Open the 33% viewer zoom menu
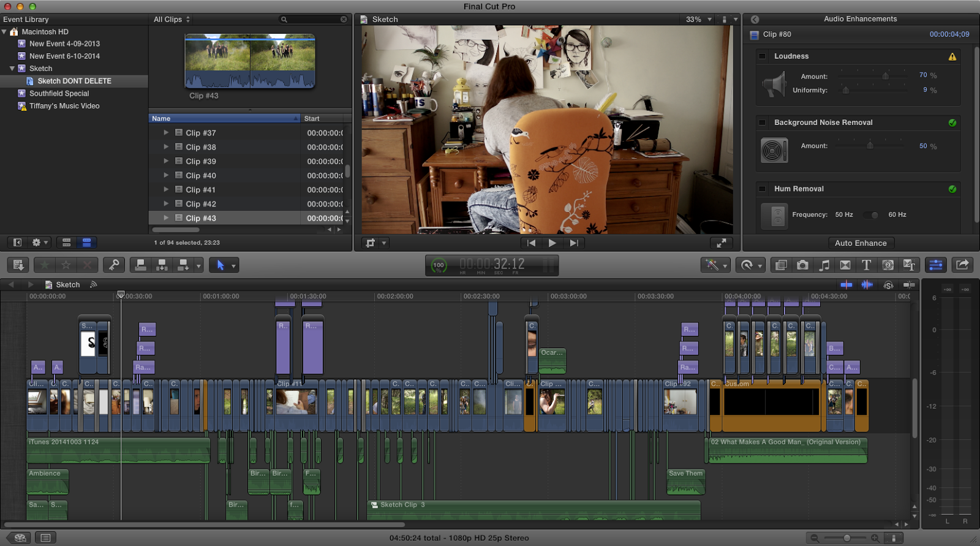The height and width of the screenshot is (546, 980). 699,20
